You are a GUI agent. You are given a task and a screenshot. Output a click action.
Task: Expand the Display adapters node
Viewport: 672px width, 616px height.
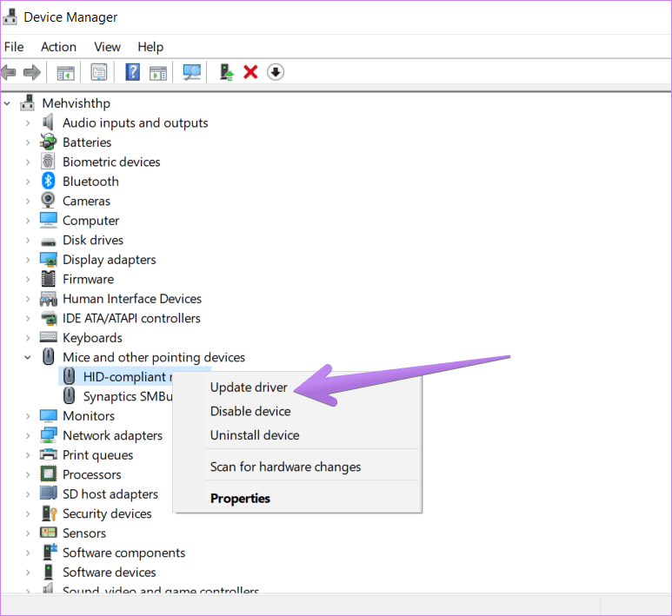coord(28,260)
